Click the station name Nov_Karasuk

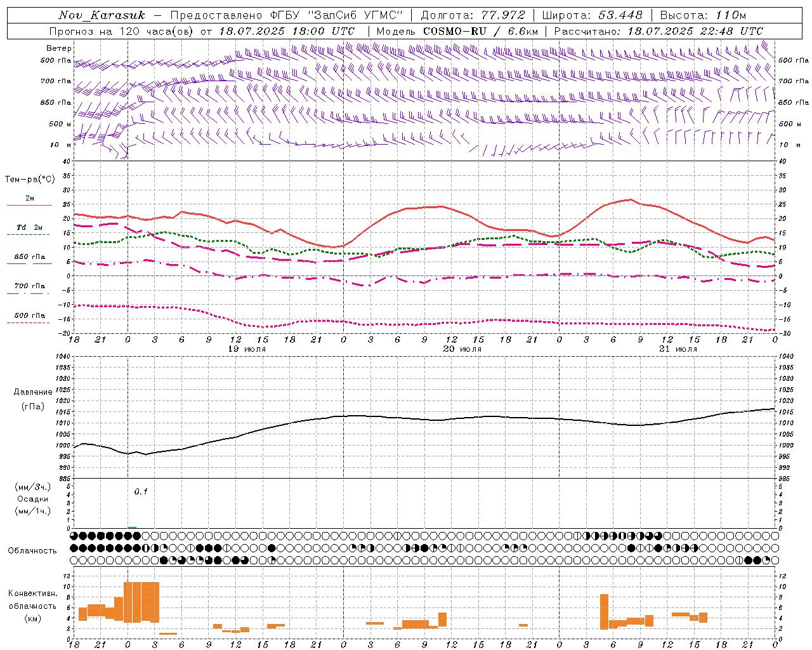[x=101, y=15]
